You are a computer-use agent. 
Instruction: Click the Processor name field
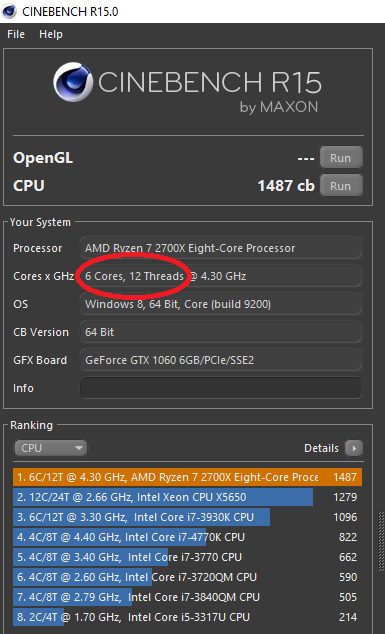[220, 248]
